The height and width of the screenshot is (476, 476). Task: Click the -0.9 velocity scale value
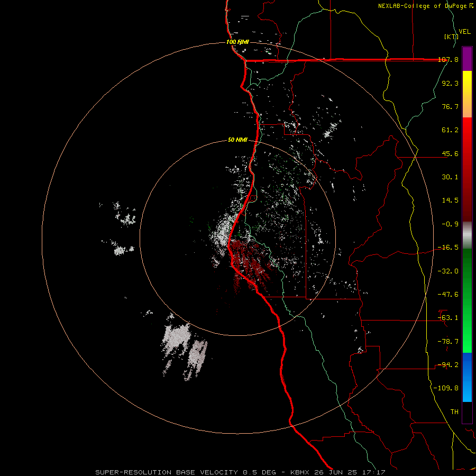450,224
